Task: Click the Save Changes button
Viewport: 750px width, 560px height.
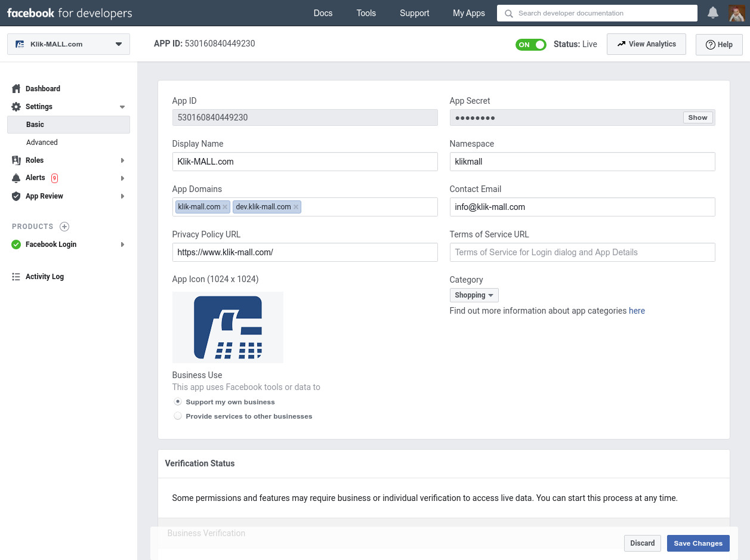Action: click(698, 543)
